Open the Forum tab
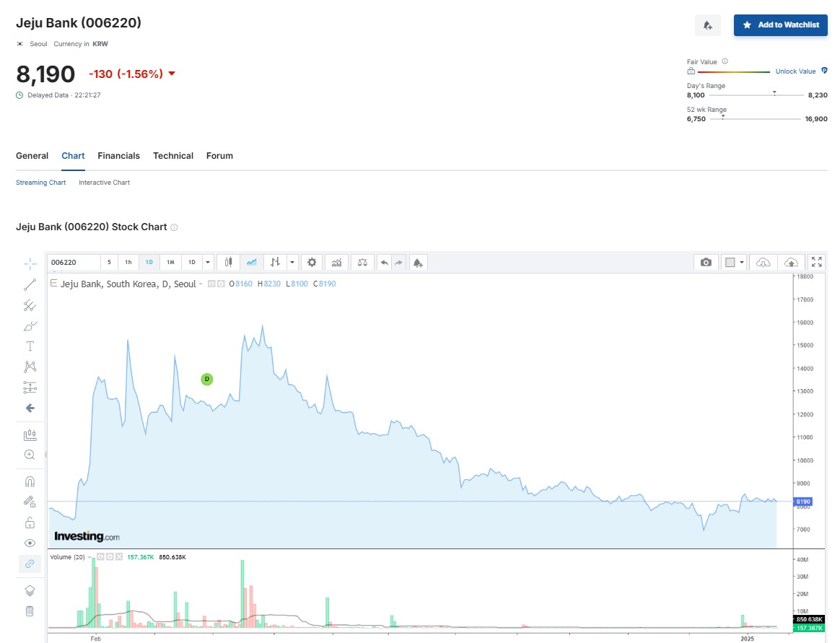Viewport: 840px width, 643px height. pyautogui.click(x=219, y=156)
